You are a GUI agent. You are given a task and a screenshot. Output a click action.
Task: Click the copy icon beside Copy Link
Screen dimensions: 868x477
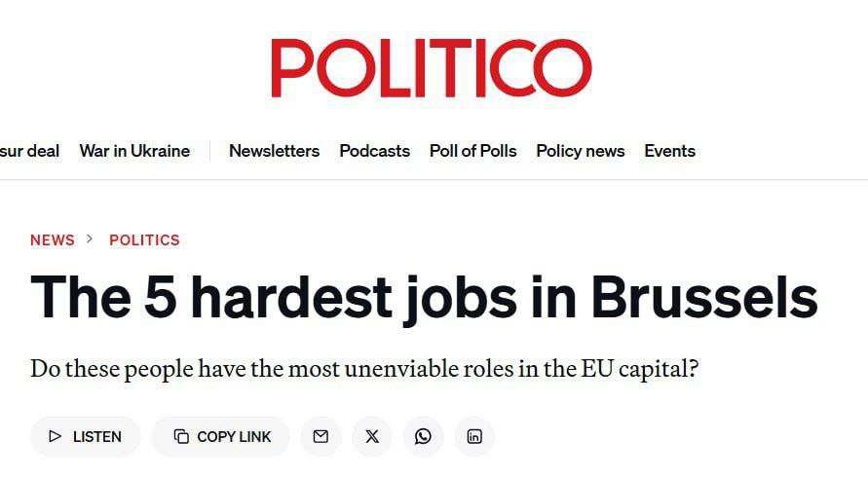(x=181, y=436)
